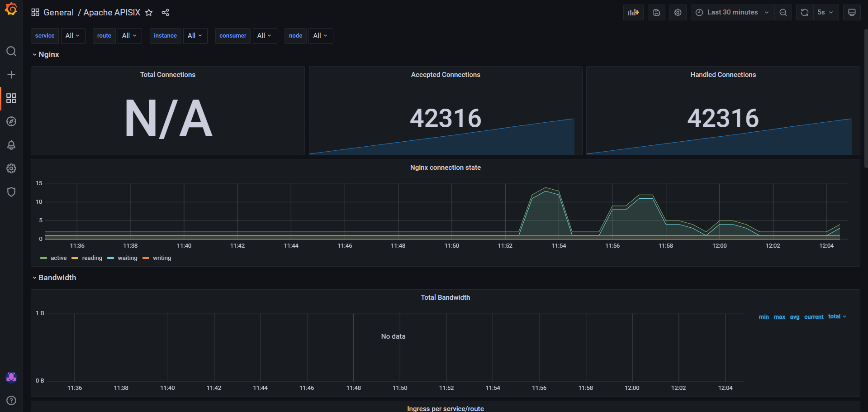Click the 42316 value in Accepted Connections

click(446, 118)
